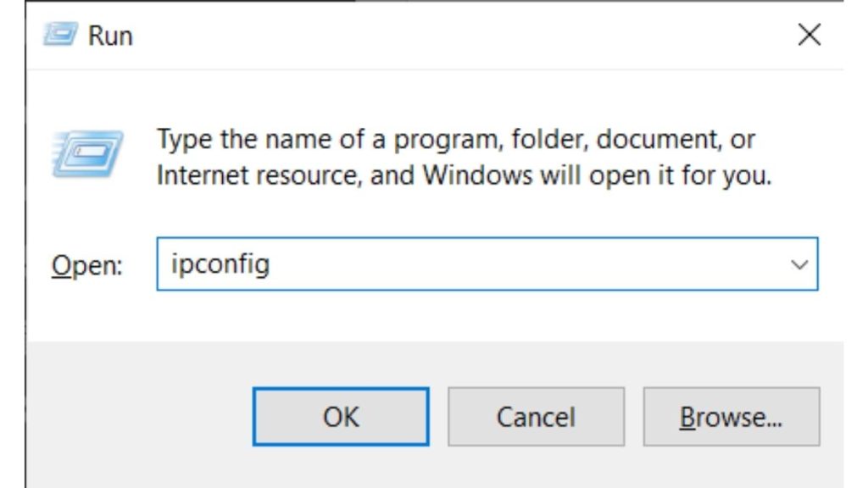Click the 'Open:' label
This screenshot has width=868, height=488.
point(86,265)
